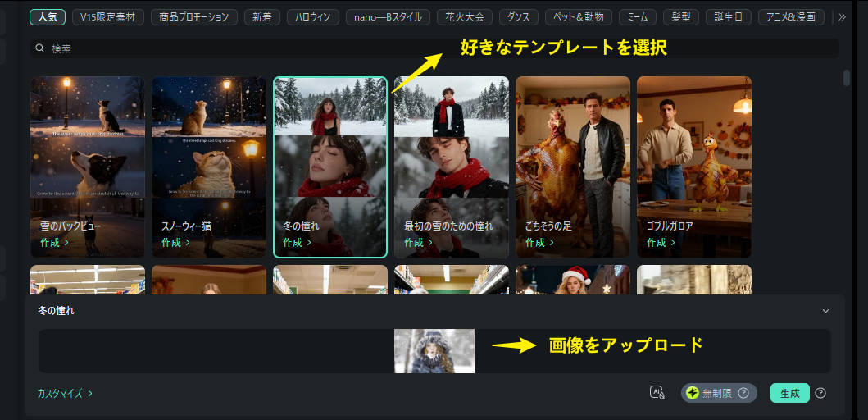Click 作成 under スノーウィー猫
868x420 pixels.
tap(175, 243)
